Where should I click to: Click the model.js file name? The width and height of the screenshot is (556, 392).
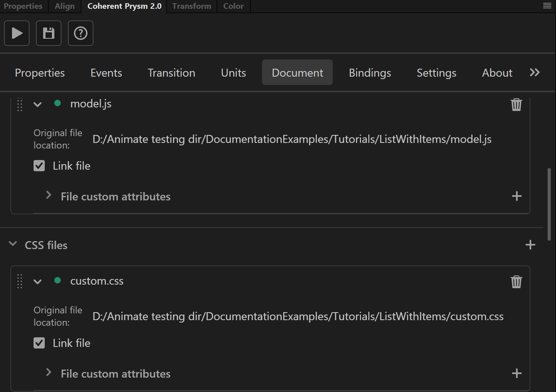coord(91,104)
